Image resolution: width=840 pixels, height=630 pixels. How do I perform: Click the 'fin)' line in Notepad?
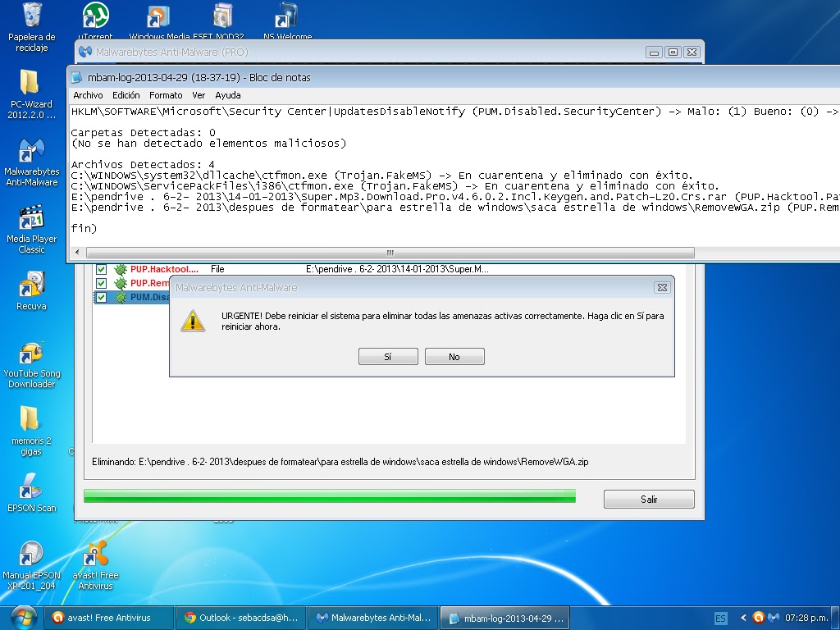84,229
